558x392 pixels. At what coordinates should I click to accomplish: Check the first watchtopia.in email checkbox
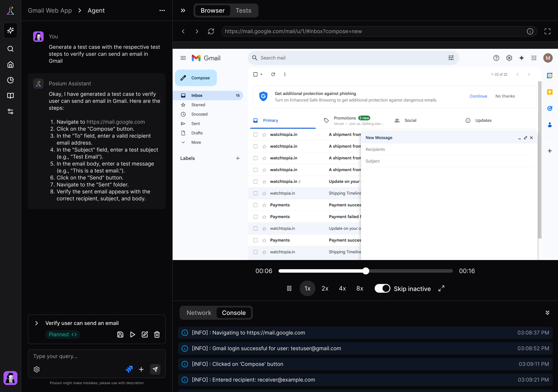point(255,135)
